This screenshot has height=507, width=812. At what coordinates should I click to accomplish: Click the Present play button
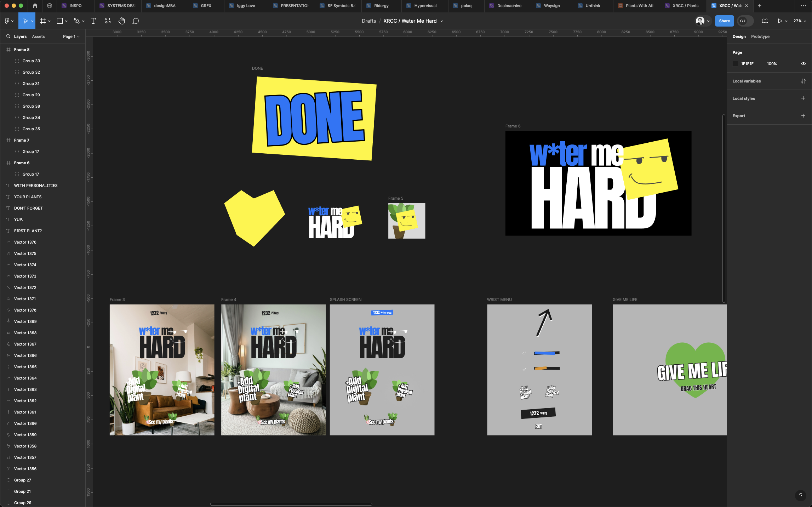point(780,21)
